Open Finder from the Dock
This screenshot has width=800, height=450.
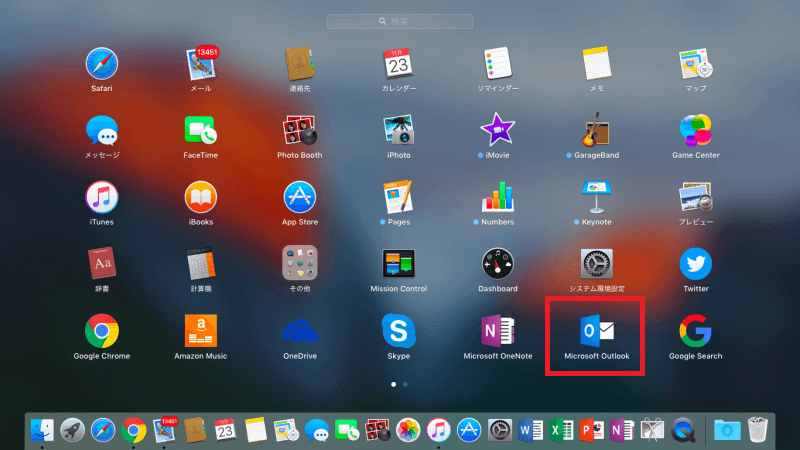(42, 430)
